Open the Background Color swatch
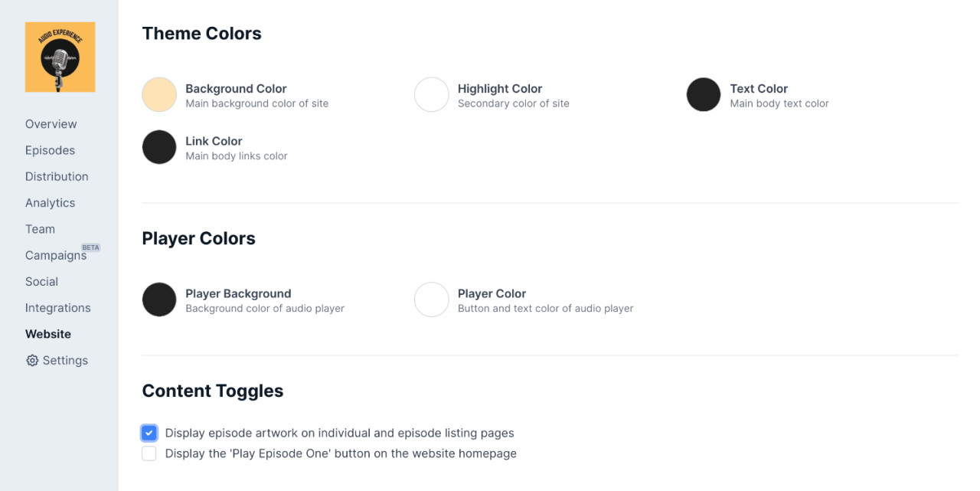This screenshot has height=491, width=980. tap(159, 95)
